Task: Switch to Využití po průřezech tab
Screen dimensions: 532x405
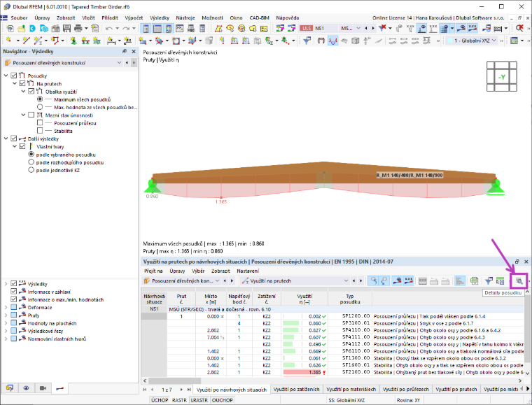Action: point(405,390)
